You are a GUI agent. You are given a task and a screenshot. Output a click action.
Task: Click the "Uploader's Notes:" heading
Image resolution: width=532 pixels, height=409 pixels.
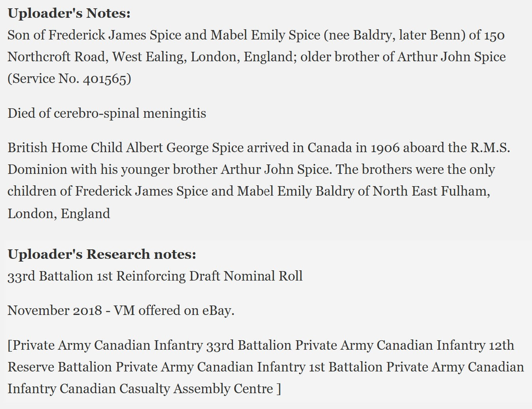coord(69,13)
